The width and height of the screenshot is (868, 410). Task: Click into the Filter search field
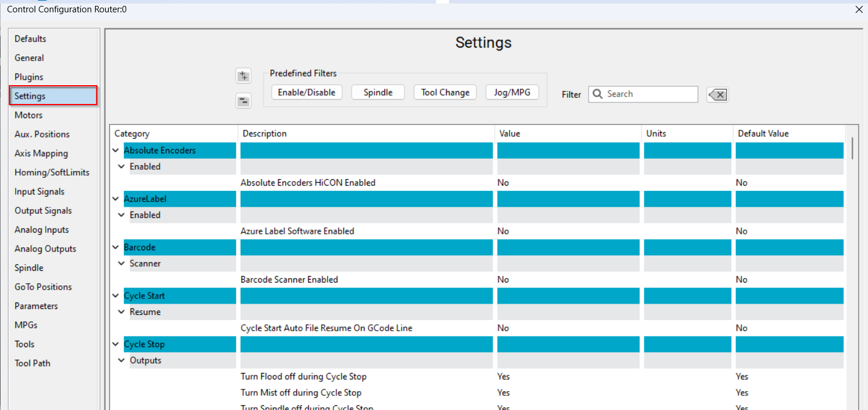650,94
